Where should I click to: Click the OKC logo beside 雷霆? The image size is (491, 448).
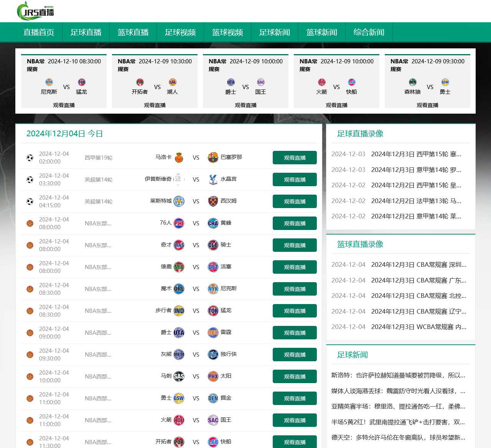tap(213, 332)
